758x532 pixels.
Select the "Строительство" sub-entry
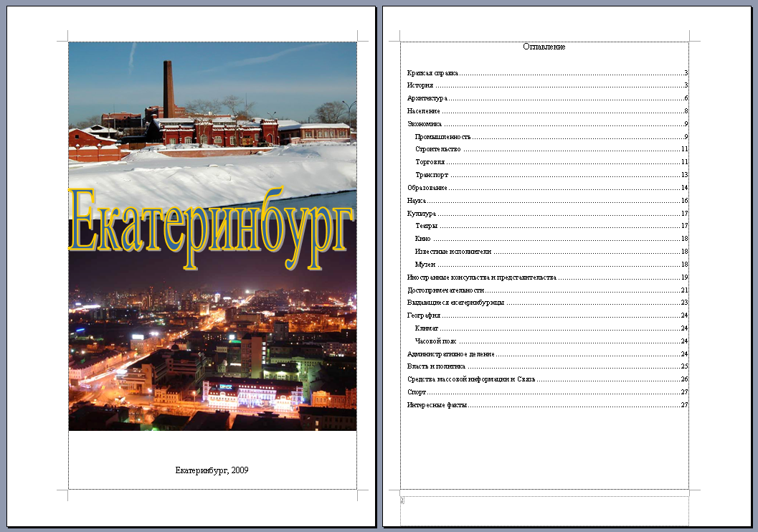click(551, 149)
